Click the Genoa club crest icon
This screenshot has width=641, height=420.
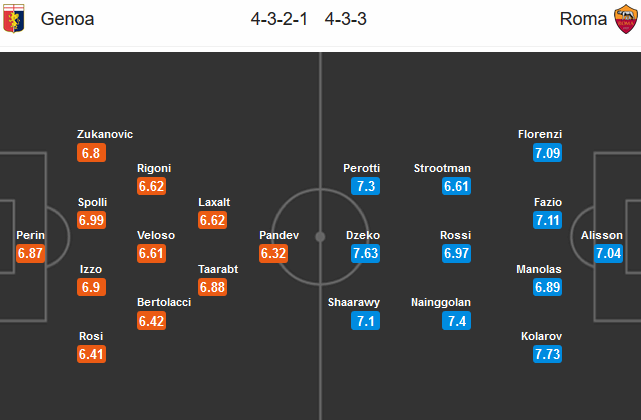tap(17, 19)
